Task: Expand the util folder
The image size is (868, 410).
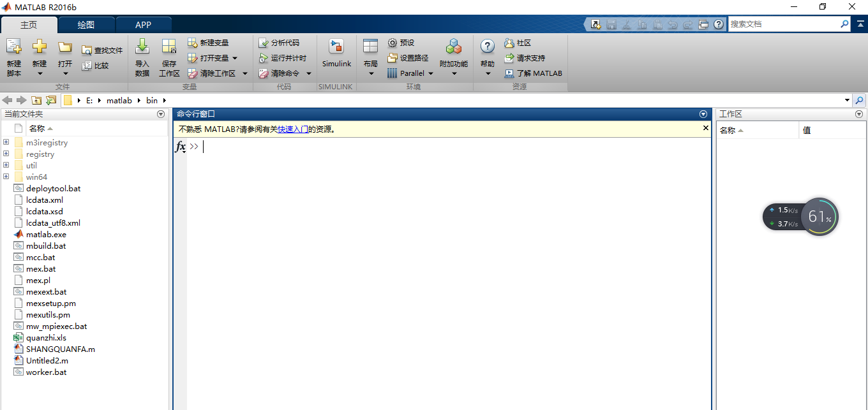Action: 6,165
